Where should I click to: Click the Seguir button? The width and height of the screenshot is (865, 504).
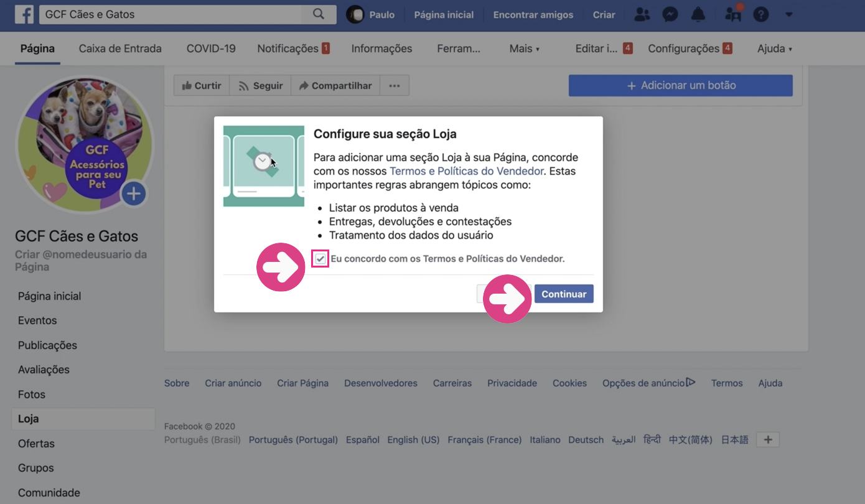pos(261,86)
